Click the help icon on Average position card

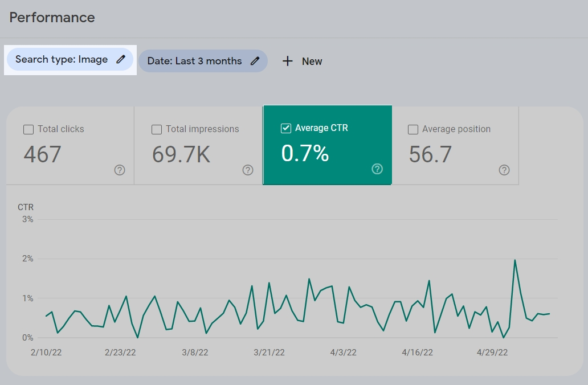pyautogui.click(x=504, y=170)
